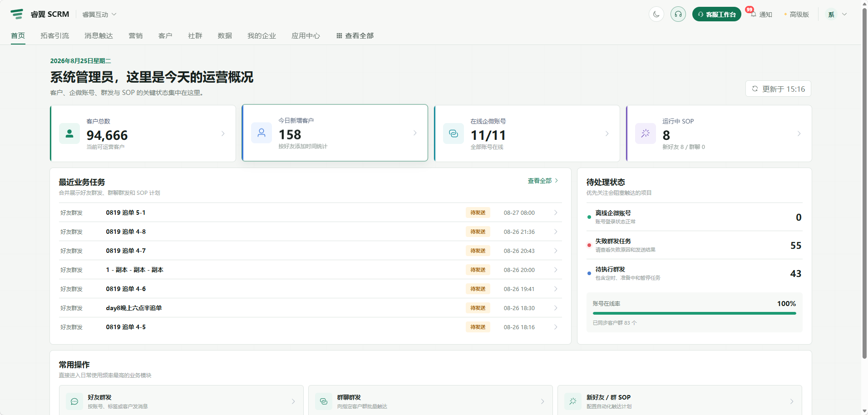Navigate to the 数据 menu

225,35
